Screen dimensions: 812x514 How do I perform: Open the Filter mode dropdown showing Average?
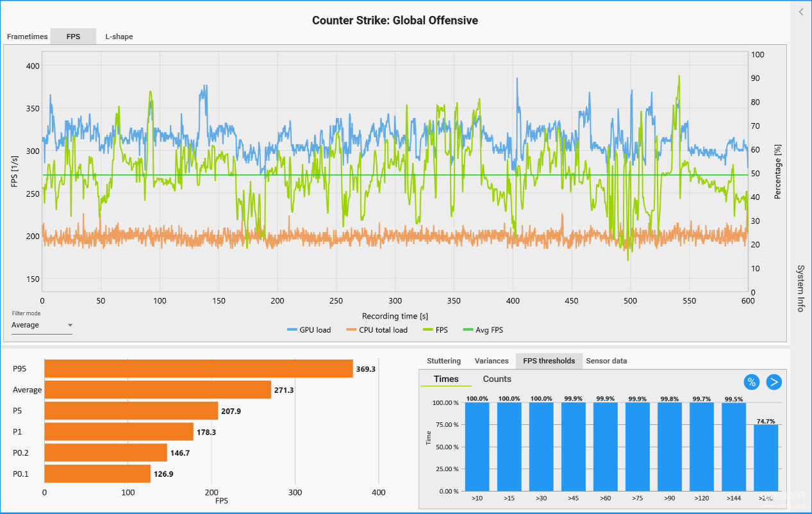[x=42, y=326]
